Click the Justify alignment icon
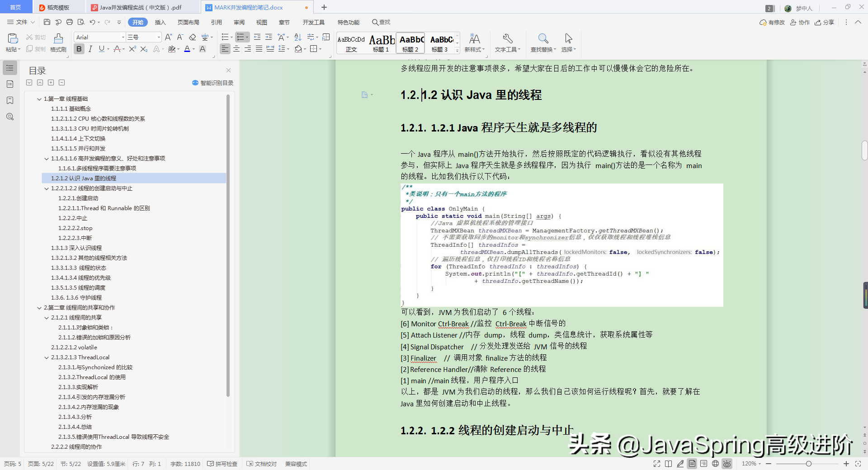Screen dimensions: 868x470 (x=259, y=49)
